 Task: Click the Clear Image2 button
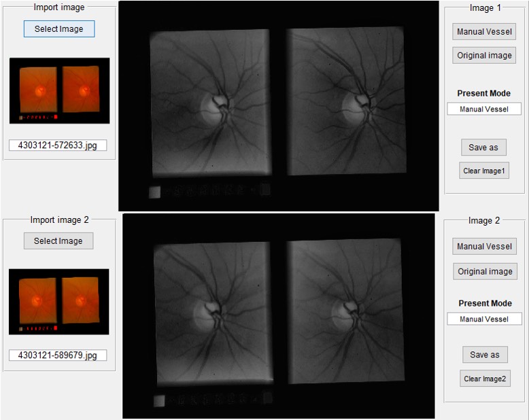[485, 379]
